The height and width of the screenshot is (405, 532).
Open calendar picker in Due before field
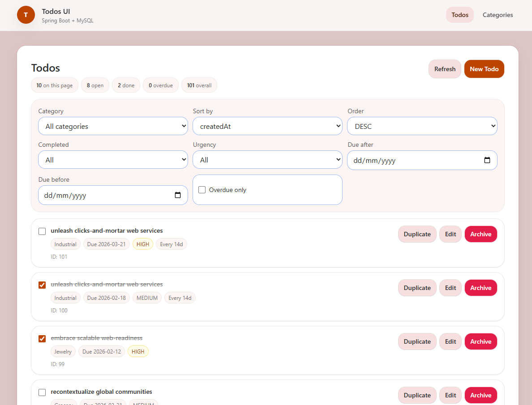pos(177,195)
